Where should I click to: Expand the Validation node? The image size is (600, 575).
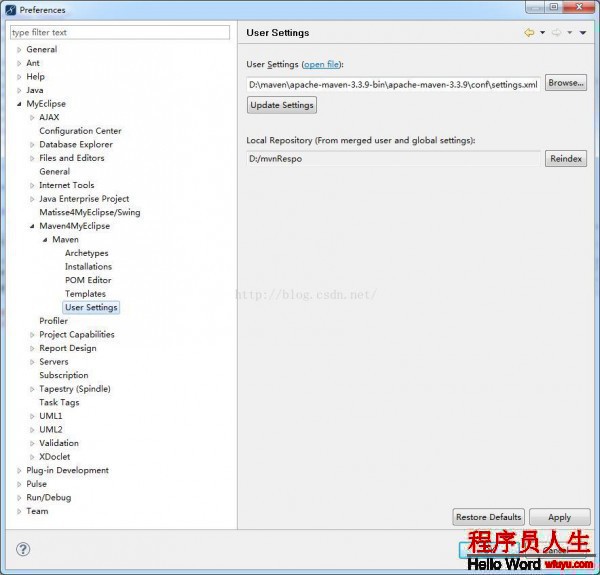pyautogui.click(x=32, y=443)
